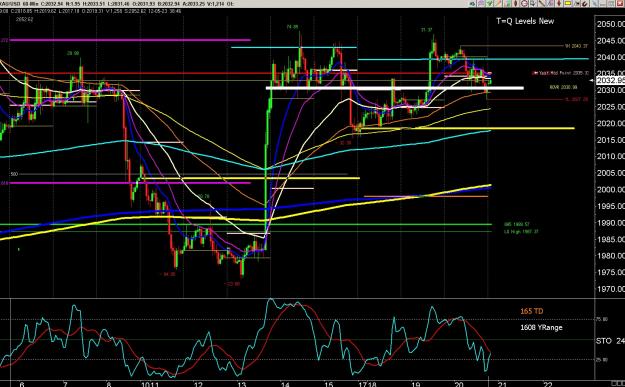Click the 2000.00 price axis label
The image size is (625, 387).
[x=610, y=189]
